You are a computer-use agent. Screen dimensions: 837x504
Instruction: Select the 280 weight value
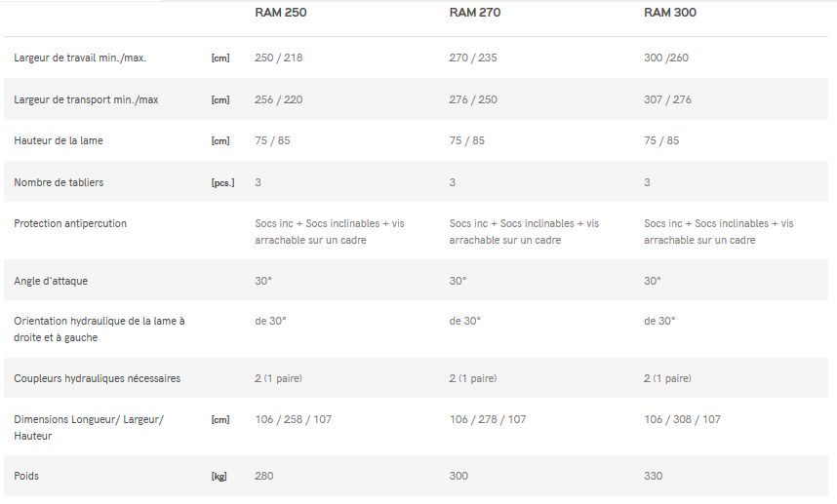pyautogui.click(x=264, y=476)
